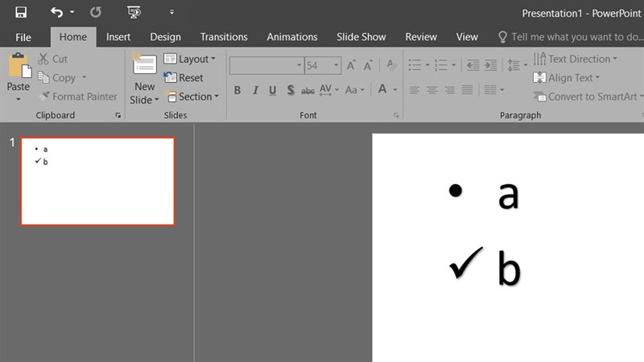The width and height of the screenshot is (644, 362).
Task: Open the font size 54 dropdown
Action: [x=336, y=65]
